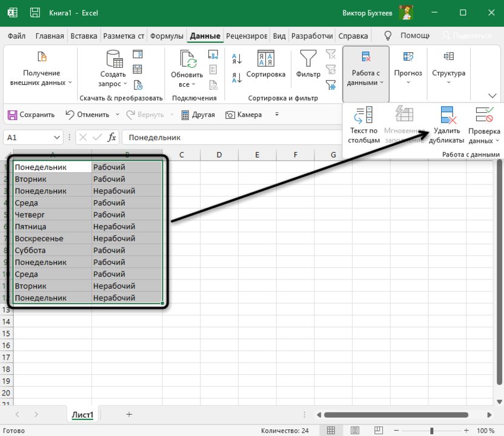Click Обновить все refresh icon
Viewport: 504px width, 436px height.
tap(188, 59)
